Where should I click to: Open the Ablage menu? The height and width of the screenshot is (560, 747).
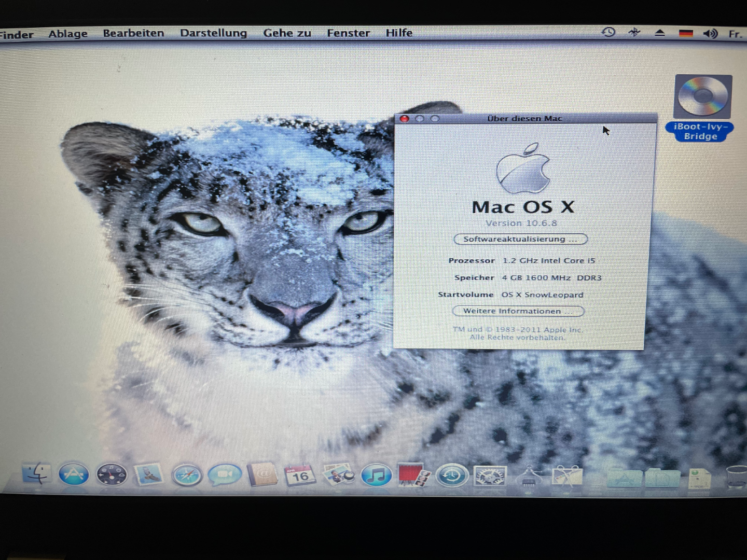click(x=68, y=34)
